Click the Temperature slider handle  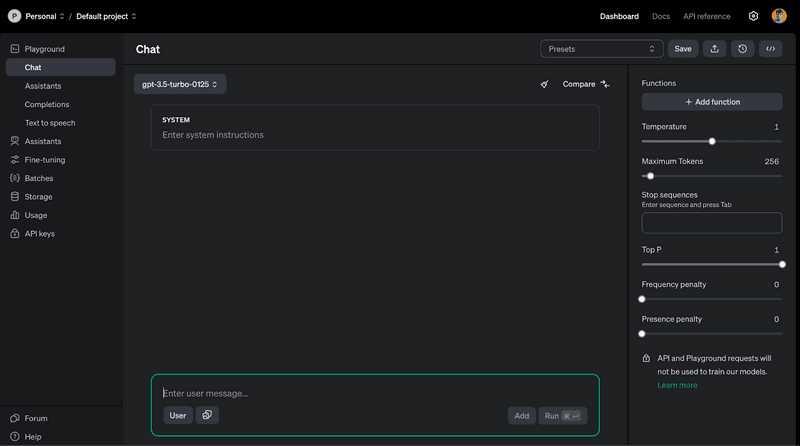coord(712,141)
